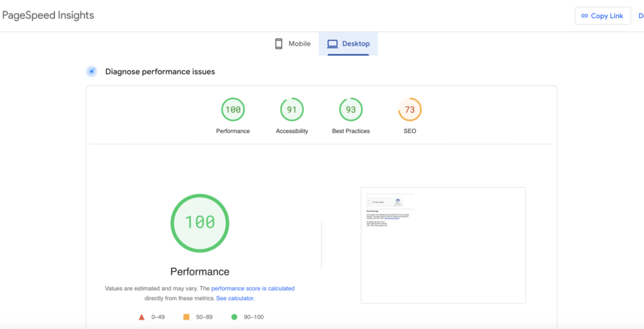Click the PageSpeed Insights title
The image size is (644, 329).
click(x=48, y=15)
